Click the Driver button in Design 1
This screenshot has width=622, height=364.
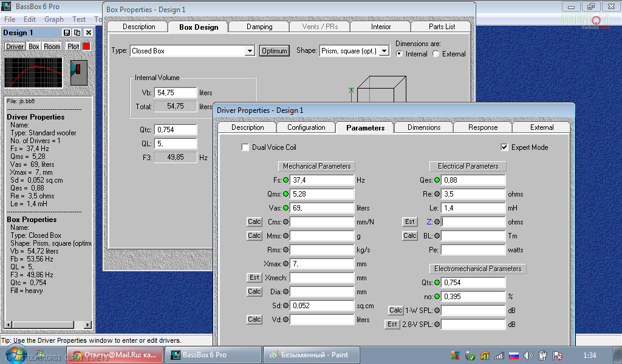tap(15, 46)
